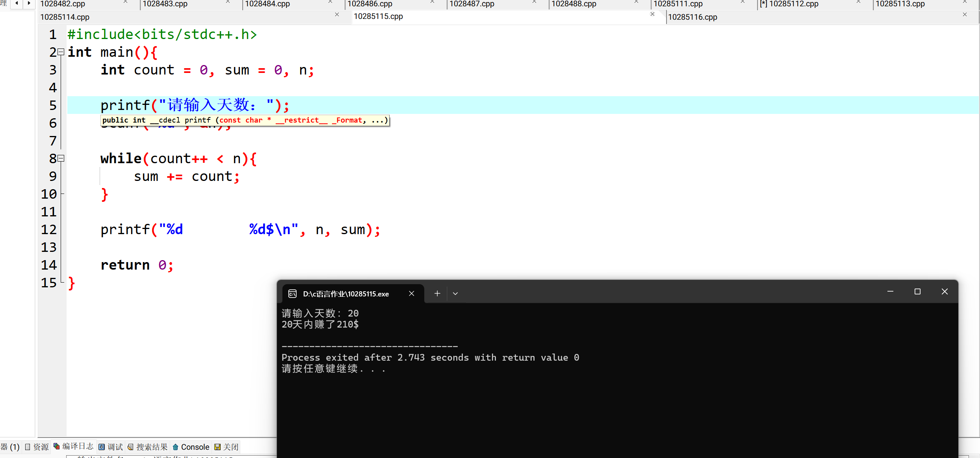Collapse the main function fold marker
980x458 pixels.
tap(61, 52)
